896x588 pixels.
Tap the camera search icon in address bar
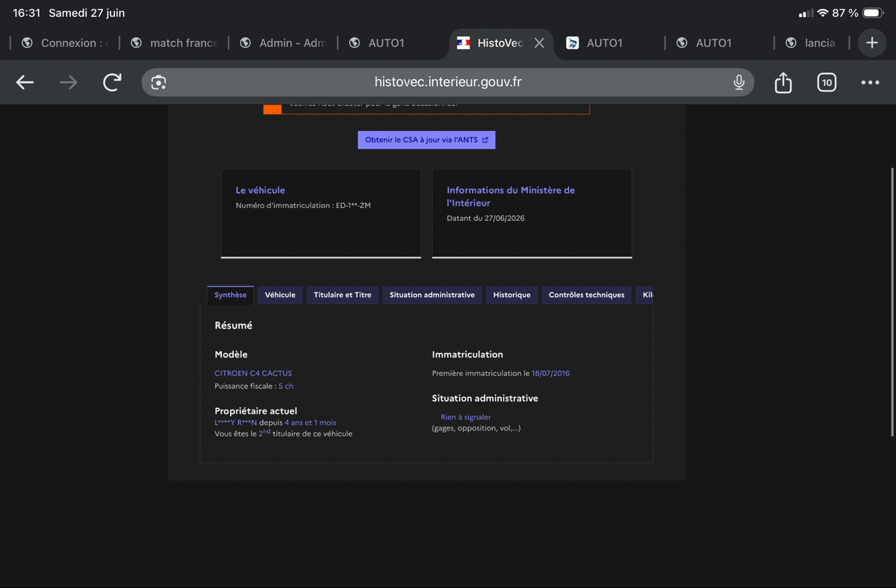coord(158,83)
